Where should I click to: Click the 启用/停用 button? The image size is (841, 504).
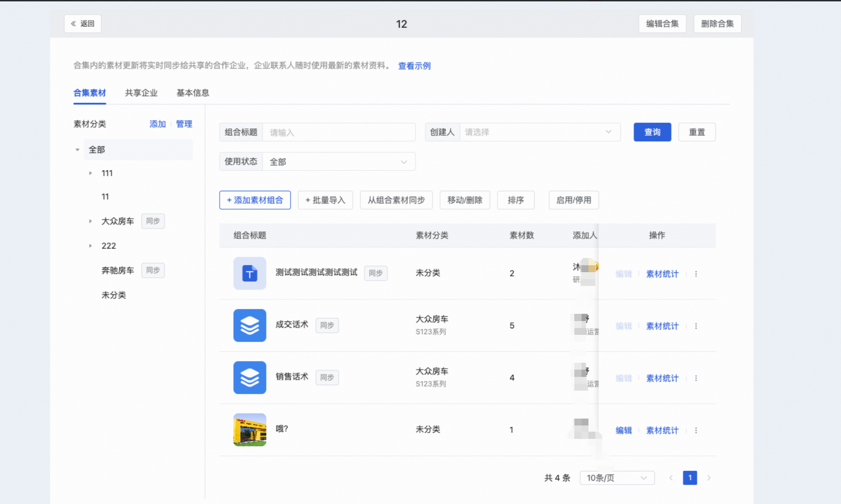[574, 200]
